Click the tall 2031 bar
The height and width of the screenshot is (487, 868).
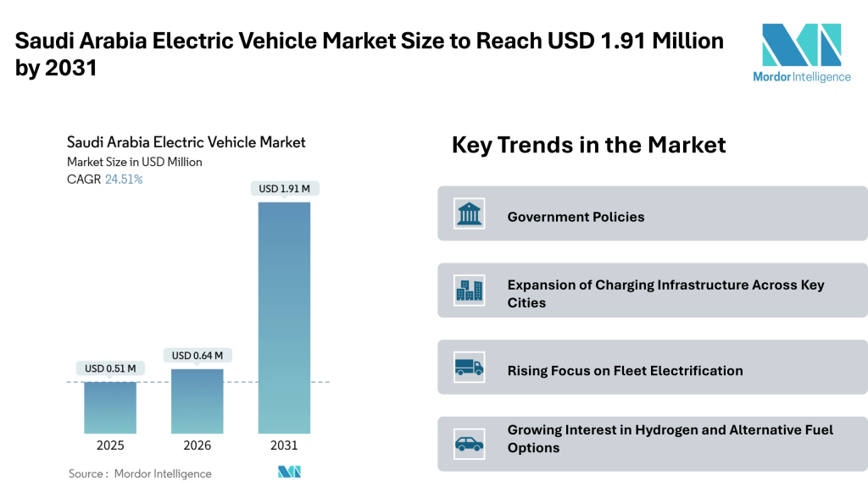coord(285,318)
